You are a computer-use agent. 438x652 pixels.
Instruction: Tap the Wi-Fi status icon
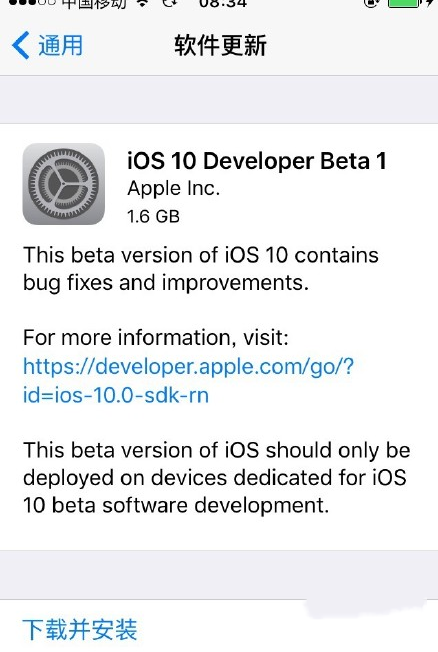pyautogui.click(x=143, y=2)
